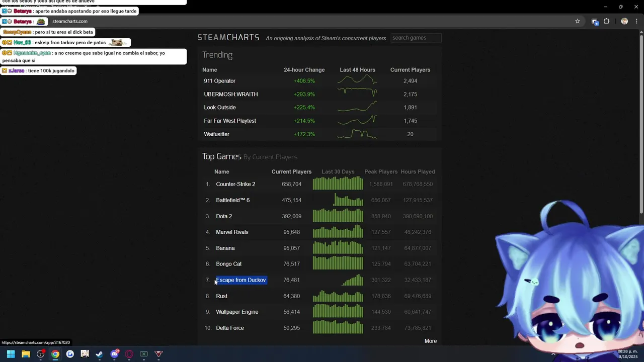This screenshot has height=362, width=644.
Task: Click the More link under Top Games
Action: (x=431, y=341)
